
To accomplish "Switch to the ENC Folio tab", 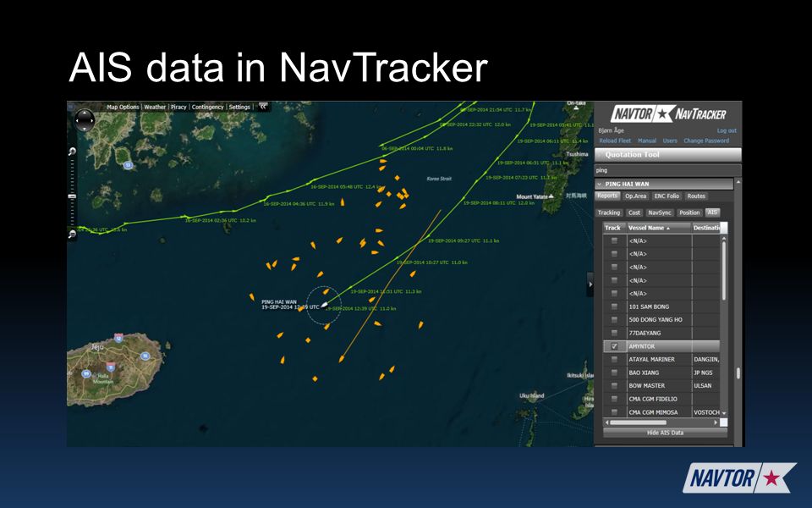I will tap(667, 196).
